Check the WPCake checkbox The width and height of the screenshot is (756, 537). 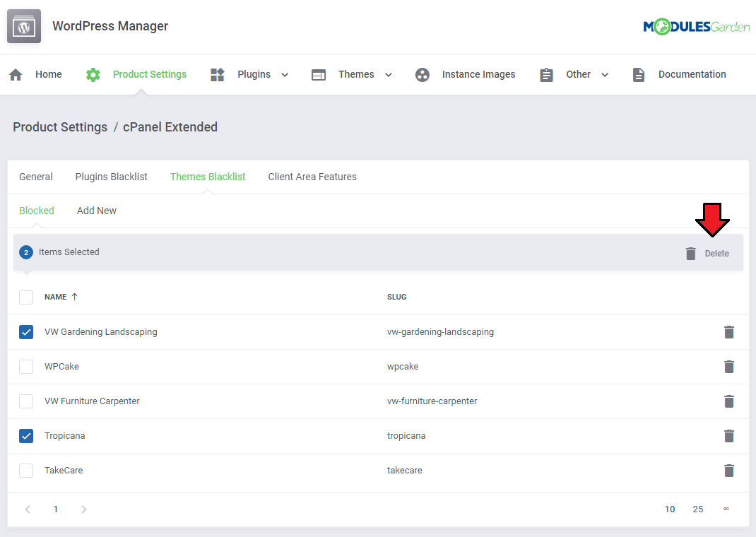tap(26, 367)
